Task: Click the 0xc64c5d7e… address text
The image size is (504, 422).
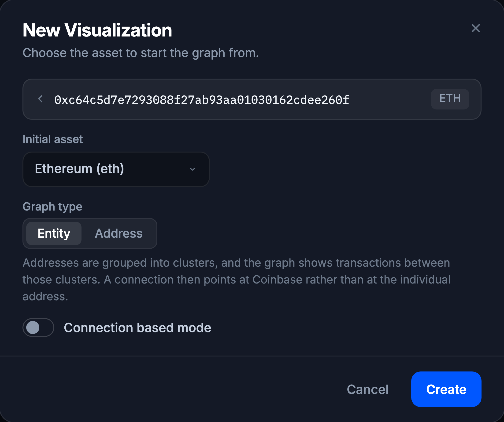Action: coord(202,100)
